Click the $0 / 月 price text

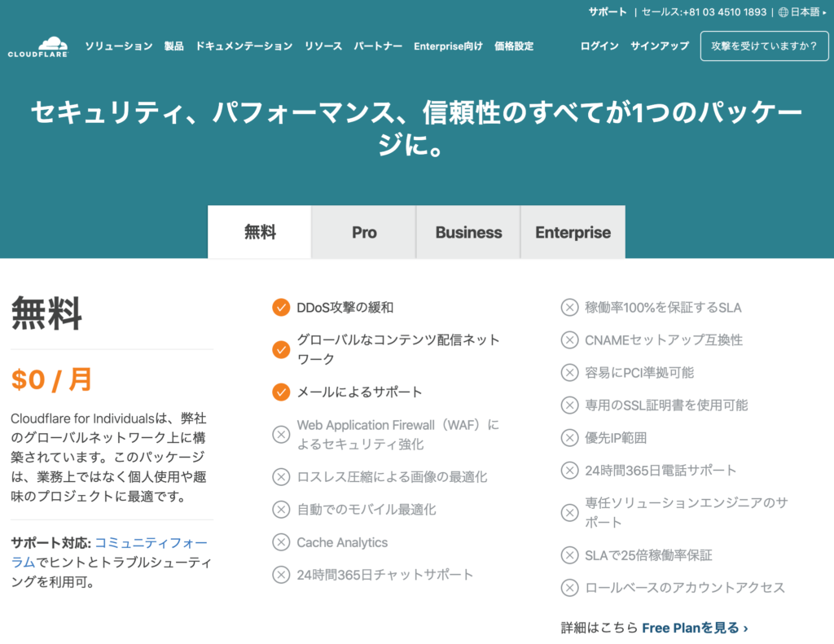51,379
